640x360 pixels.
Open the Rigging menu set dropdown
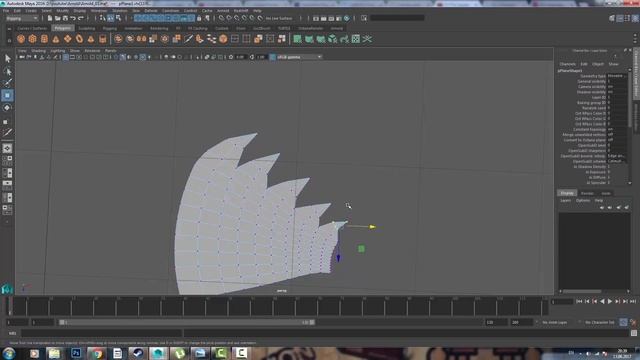[x=22, y=18]
